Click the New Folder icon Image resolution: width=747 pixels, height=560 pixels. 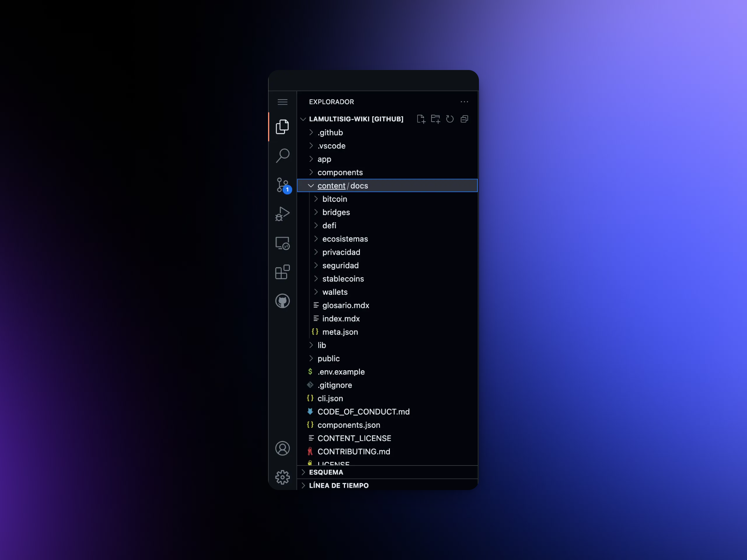pos(435,119)
